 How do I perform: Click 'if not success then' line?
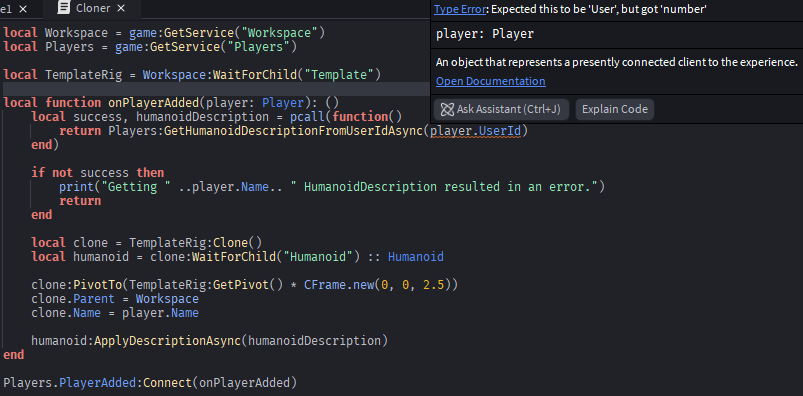(x=97, y=173)
